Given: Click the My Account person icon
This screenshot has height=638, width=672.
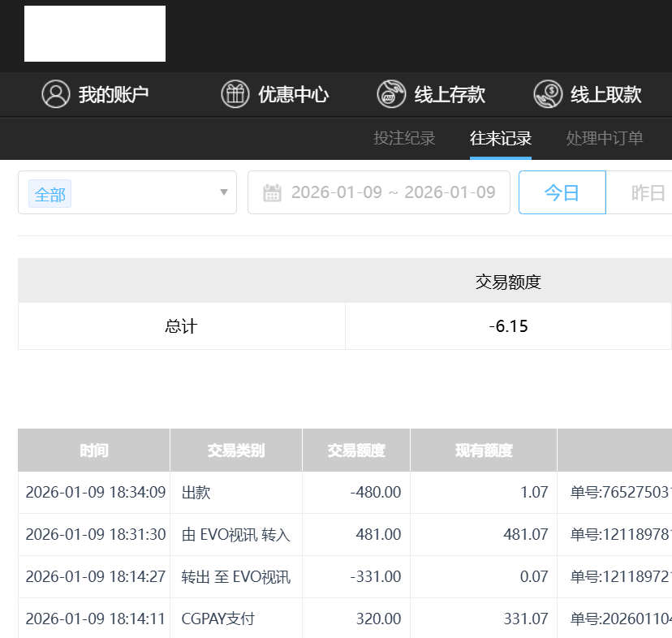Looking at the screenshot, I should tap(56, 94).
